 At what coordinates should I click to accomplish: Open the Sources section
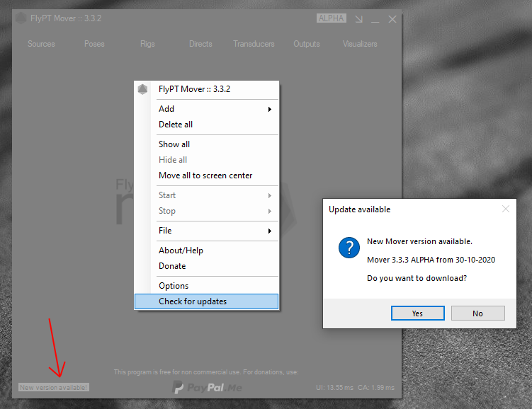[41, 44]
